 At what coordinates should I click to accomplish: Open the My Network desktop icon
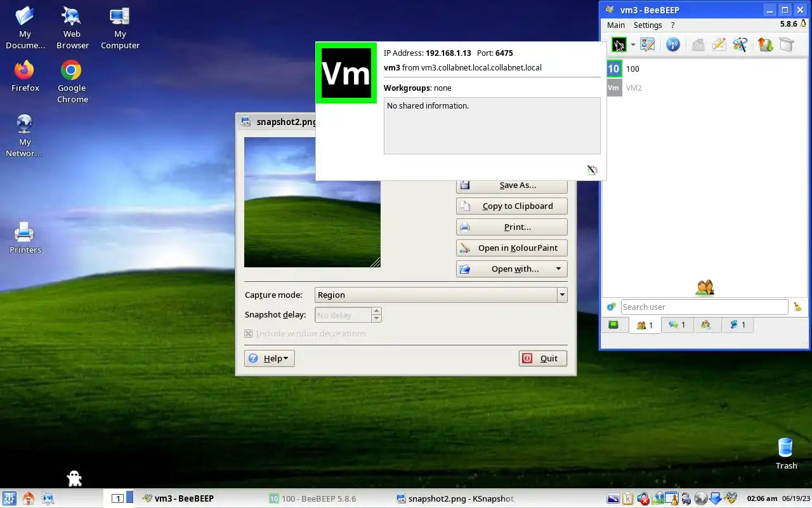[25, 135]
